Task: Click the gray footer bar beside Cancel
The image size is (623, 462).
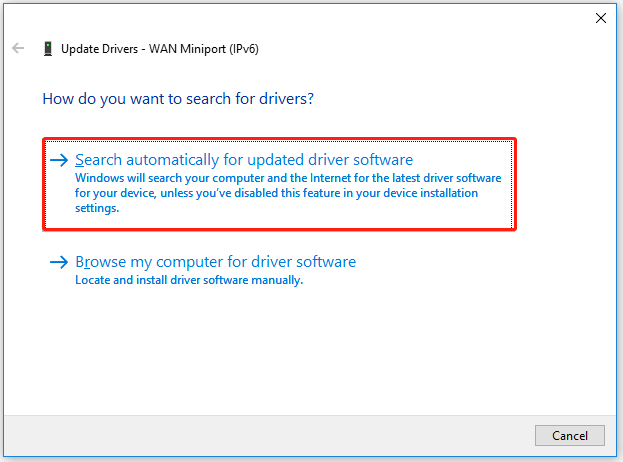Action: coord(266,436)
